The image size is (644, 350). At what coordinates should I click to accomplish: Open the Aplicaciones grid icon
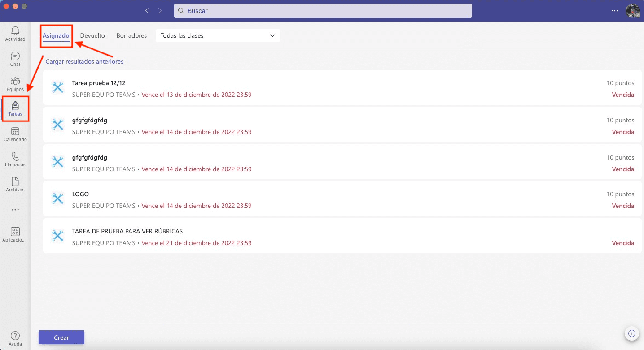point(15,232)
